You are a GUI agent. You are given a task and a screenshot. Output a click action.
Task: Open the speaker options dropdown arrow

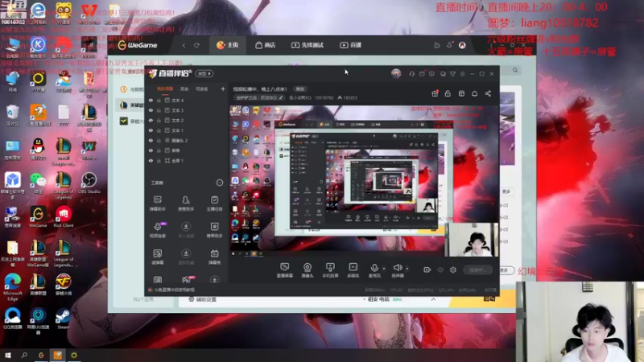coord(407,269)
